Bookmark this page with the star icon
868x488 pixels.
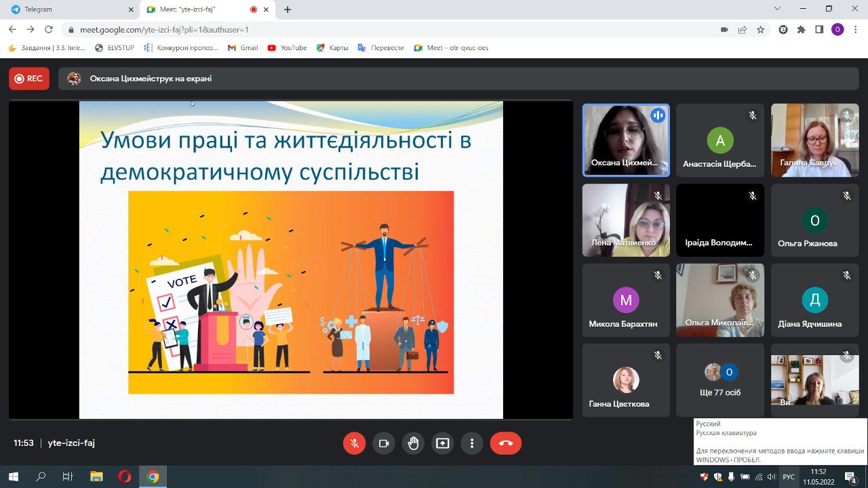(761, 30)
